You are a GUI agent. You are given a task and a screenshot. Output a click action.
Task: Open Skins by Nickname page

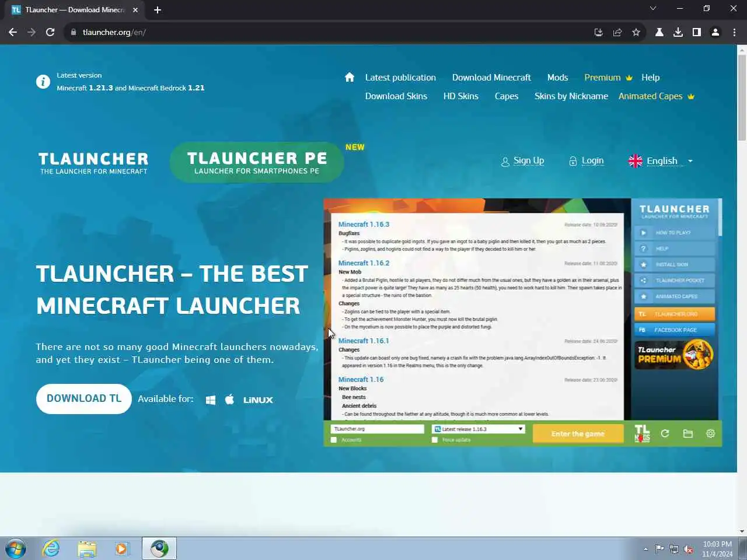coord(571,96)
